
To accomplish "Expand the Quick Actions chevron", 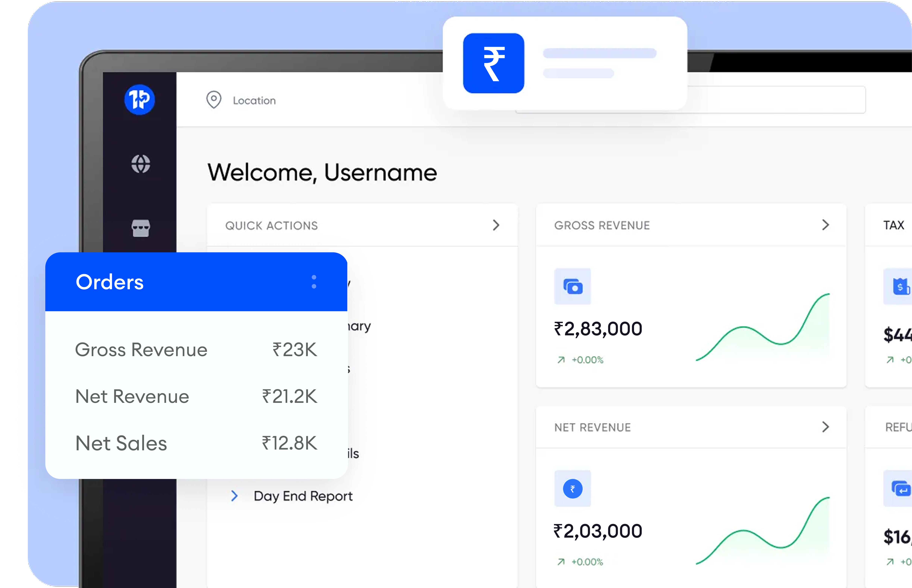I will pos(496,225).
